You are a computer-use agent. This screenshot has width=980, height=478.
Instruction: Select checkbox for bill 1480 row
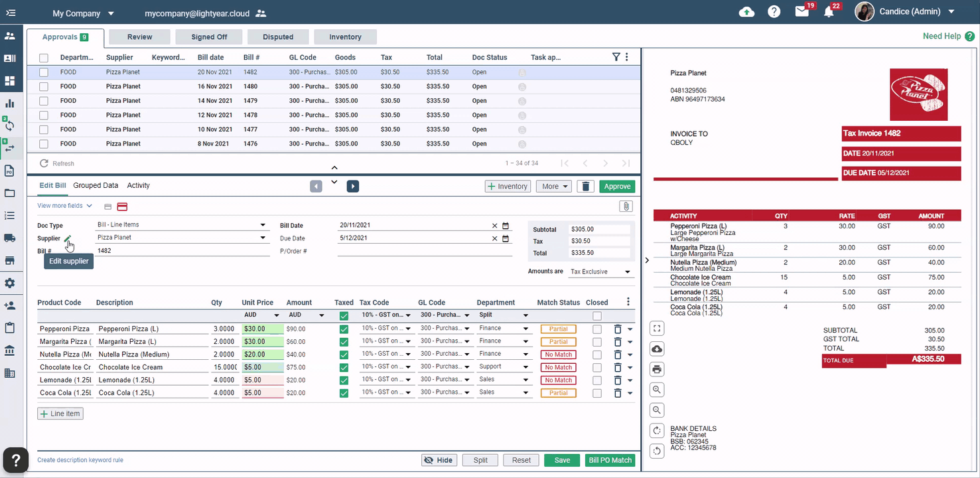(44, 86)
